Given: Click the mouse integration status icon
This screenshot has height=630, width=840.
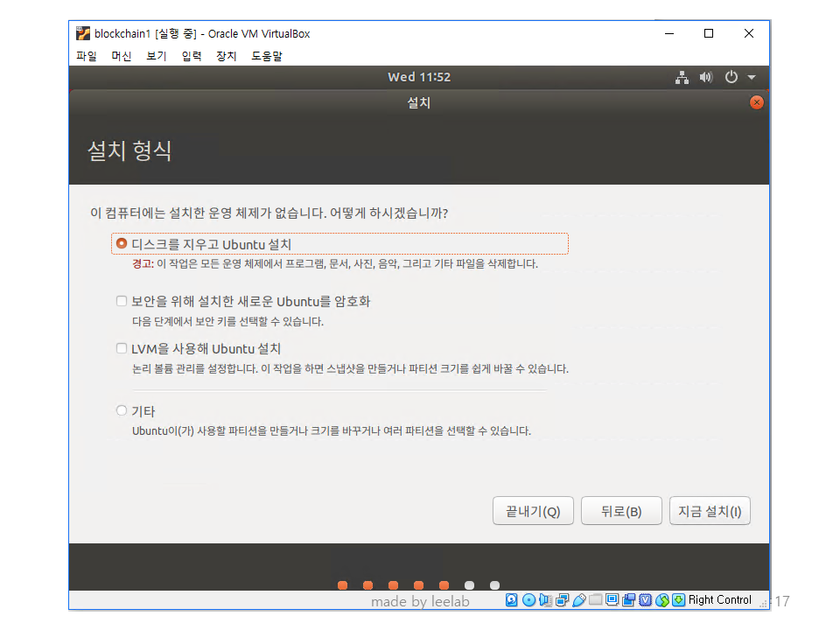Looking at the screenshot, I should pos(662,600).
